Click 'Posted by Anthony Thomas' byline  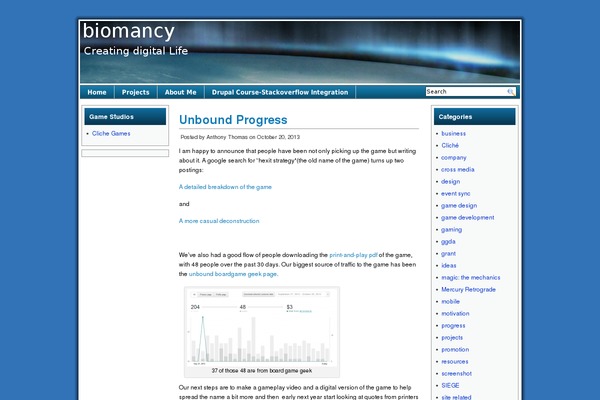[x=214, y=137]
